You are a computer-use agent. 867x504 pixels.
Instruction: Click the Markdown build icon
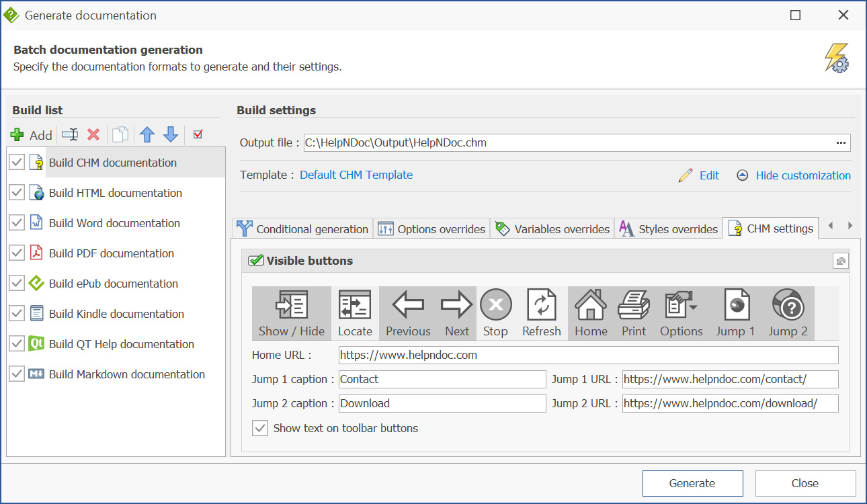37,374
